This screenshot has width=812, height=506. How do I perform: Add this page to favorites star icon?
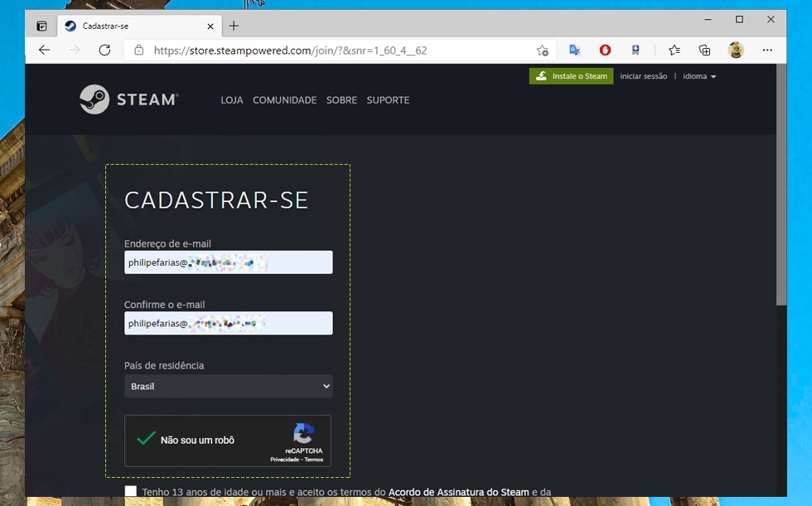point(542,51)
